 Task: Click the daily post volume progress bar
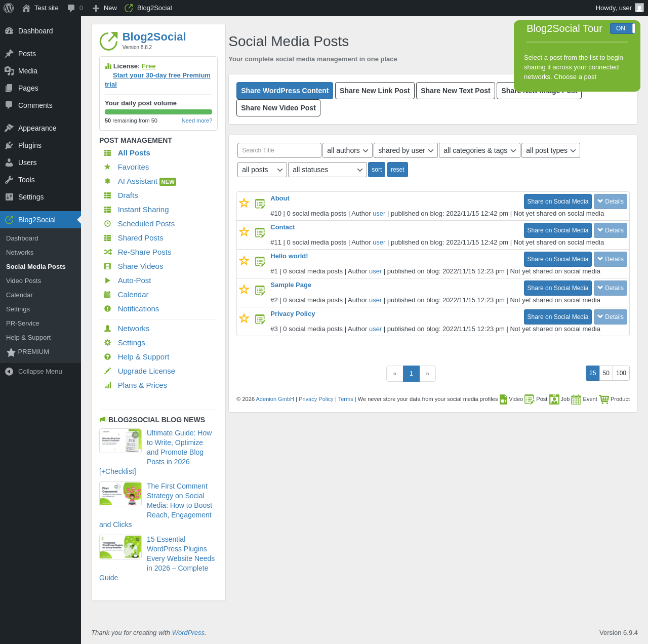point(158,112)
